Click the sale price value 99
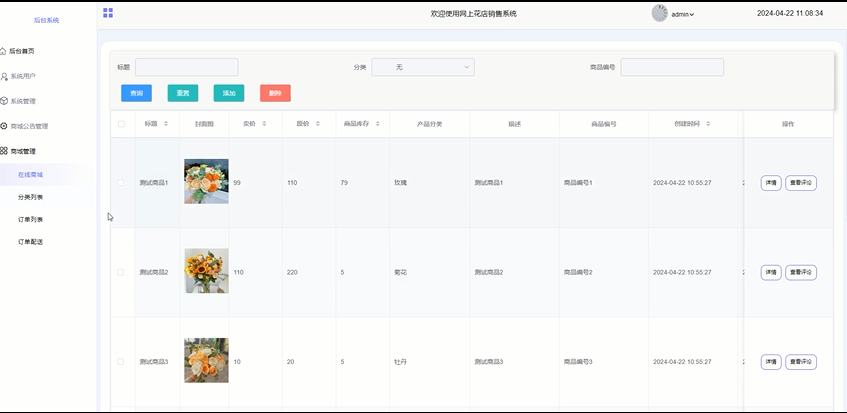The height and width of the screenshot is (413, 847). click(x=237, y=183)
